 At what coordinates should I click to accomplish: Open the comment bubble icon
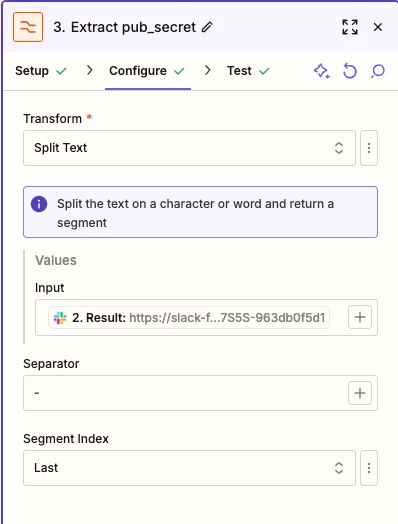pyautogui.click(x=378, y=71)
